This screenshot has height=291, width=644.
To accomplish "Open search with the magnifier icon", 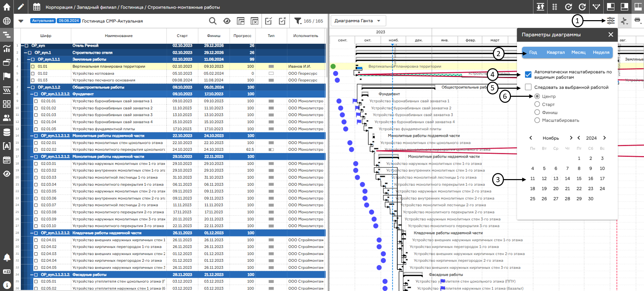I will (213, 21).
